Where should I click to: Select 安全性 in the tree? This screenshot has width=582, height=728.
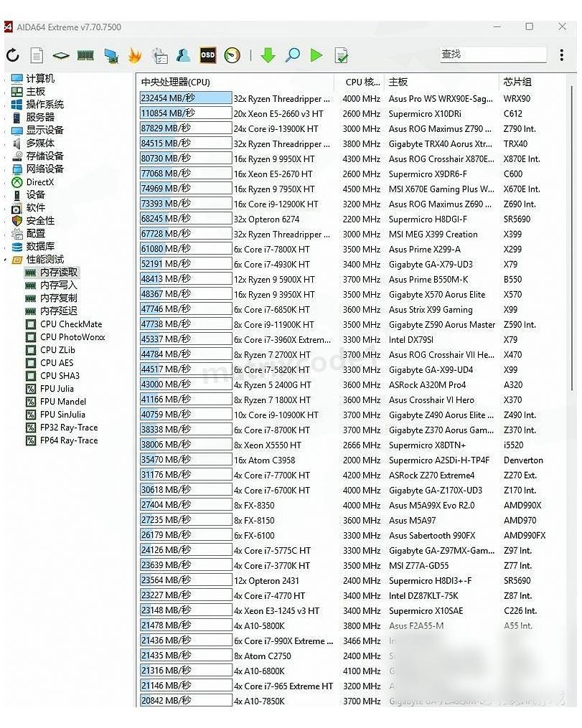pyautogui.click(x=40, y=220)
